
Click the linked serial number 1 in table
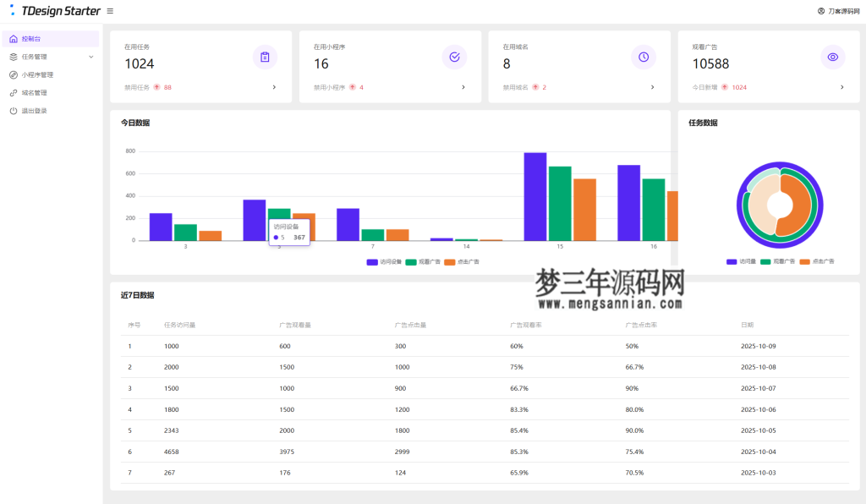(x=129, y=345)
